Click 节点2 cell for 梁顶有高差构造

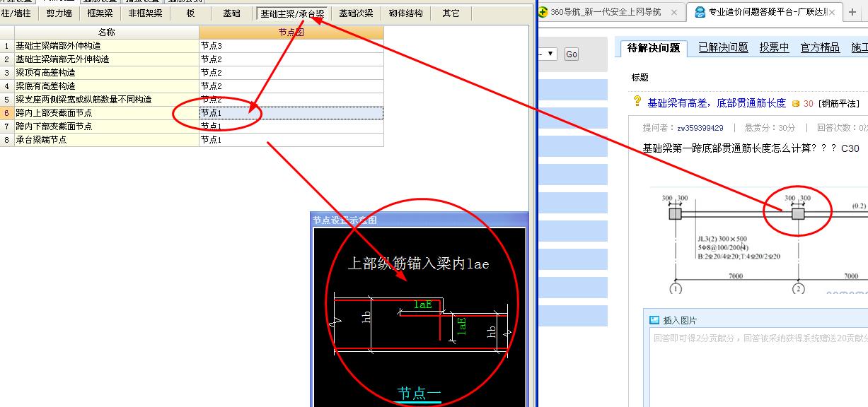(x=291, y=73)
